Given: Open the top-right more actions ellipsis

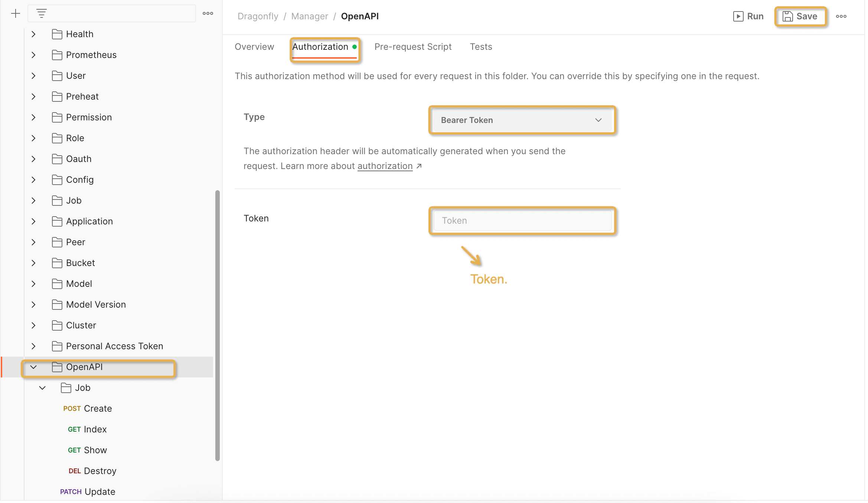Looking at the screenshot, I should 841,16.
